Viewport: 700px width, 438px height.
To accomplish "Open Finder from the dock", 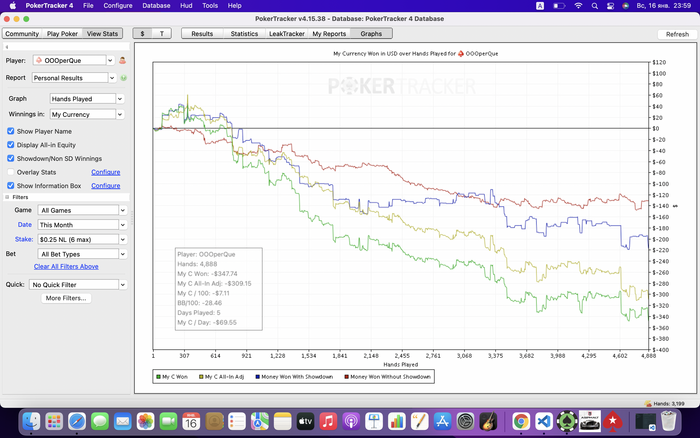I will (x=31, y=421).
